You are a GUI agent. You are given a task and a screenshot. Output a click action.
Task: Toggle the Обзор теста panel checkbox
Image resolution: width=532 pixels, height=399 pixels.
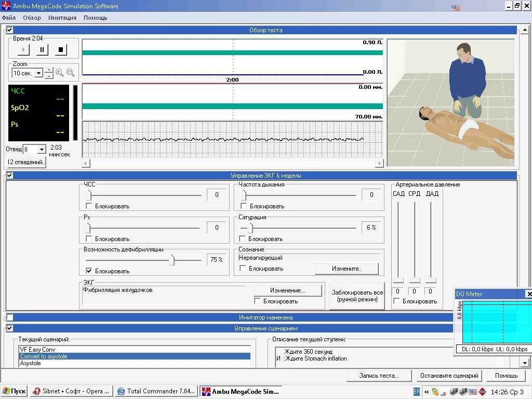[x=10, y=30]
